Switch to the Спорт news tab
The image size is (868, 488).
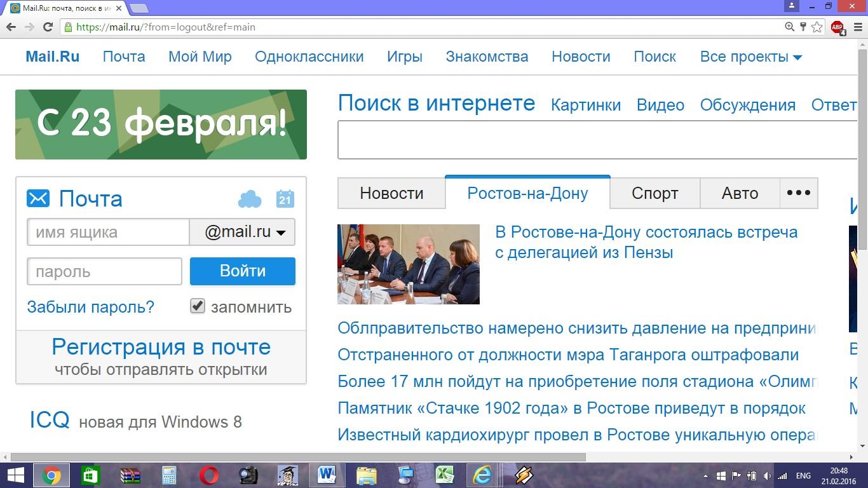(x=654, y=193)
